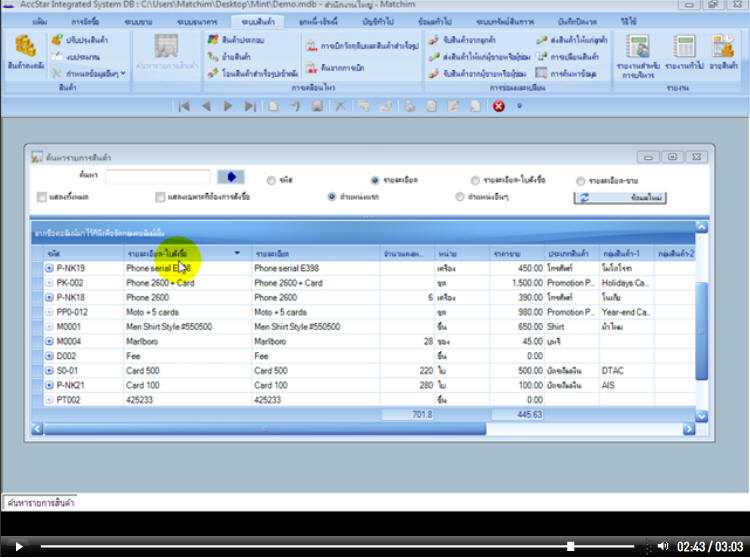
Task: Open the calculator-style report icon in ribbon
Action: pyautogui.click(x=685, y=50)
